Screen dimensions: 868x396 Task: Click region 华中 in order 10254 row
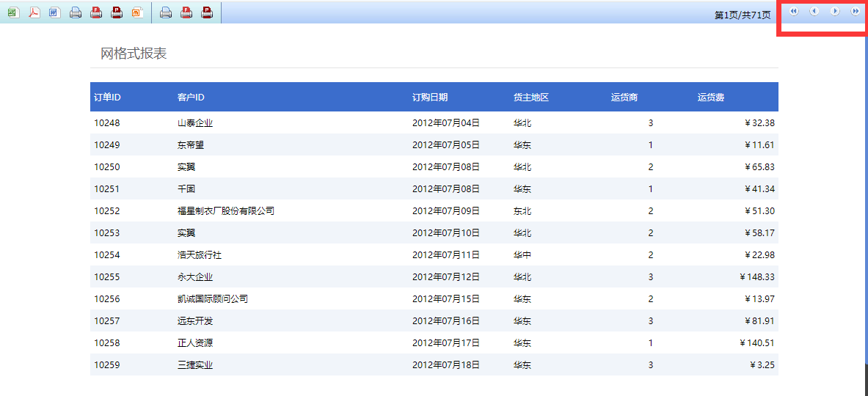[x=522, y=255]
